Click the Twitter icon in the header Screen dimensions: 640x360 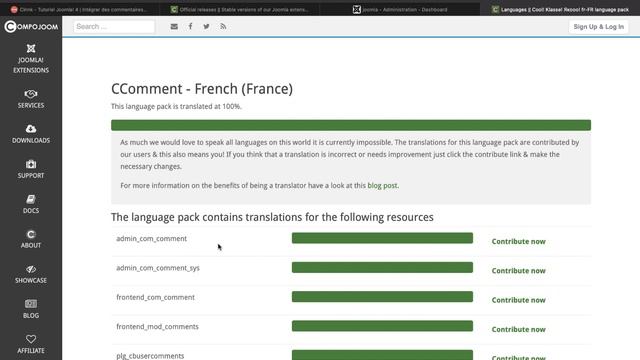207,27
